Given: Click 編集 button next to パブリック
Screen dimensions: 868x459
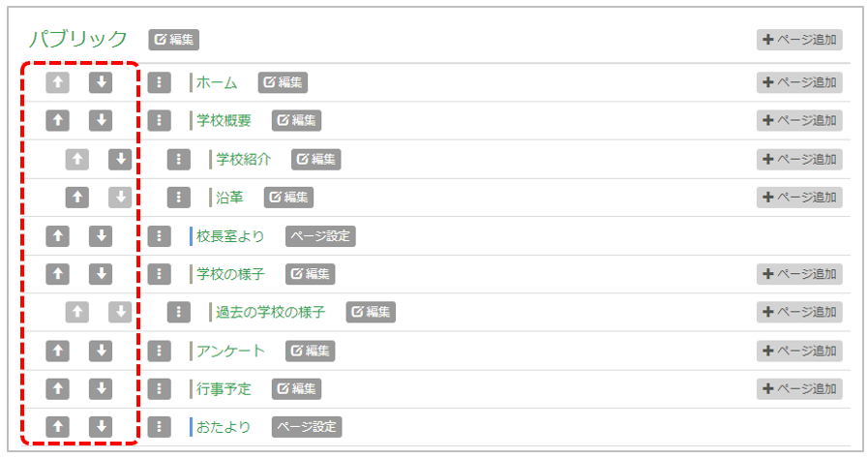Looking at the screenshot, I should pos(173,40).
